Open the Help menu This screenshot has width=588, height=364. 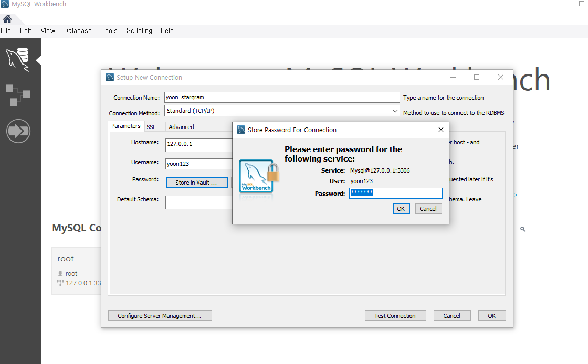(x=167, y=31)
